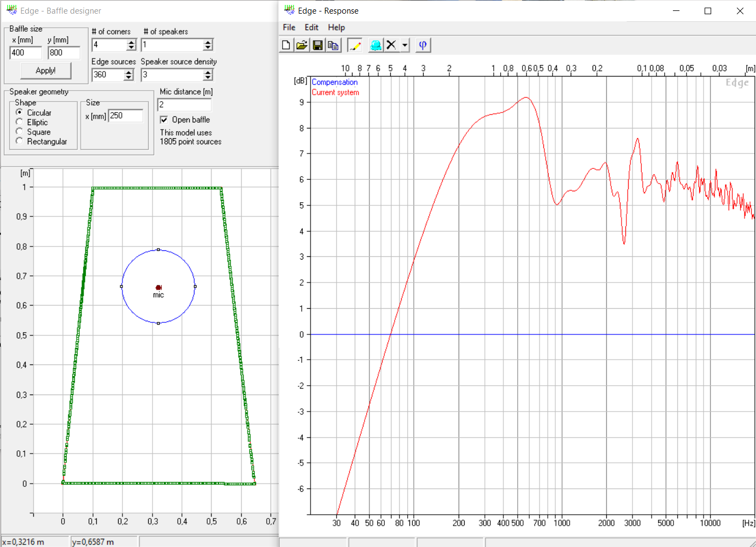Click the top handle of the speaker circle

pyautogui.click(x=159, y=250)
